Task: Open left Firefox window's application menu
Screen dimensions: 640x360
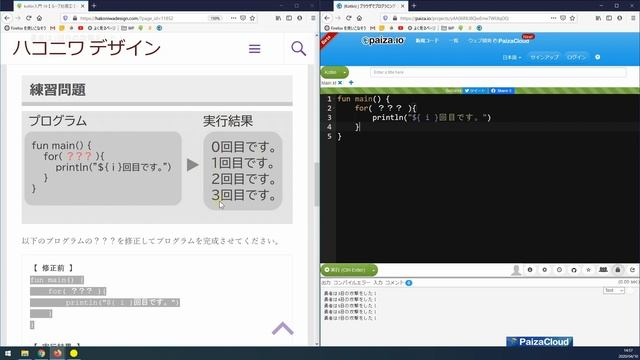Action: (313, 18)
